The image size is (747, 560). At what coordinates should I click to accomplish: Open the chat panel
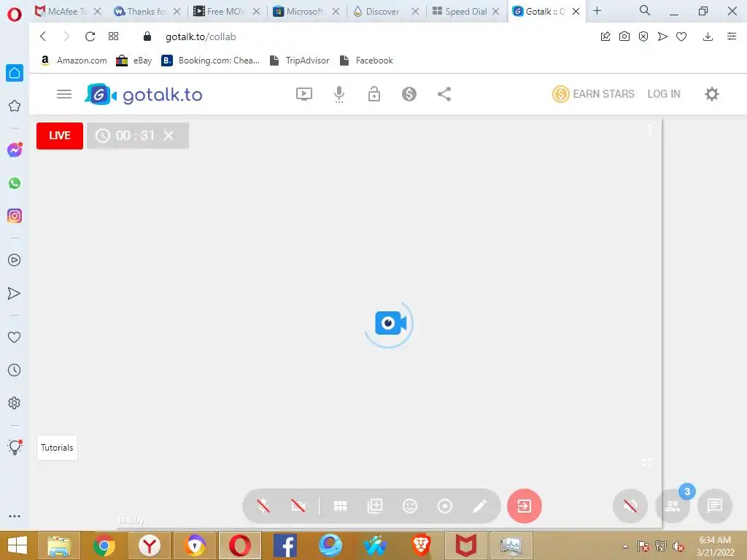tap(715, 506)
